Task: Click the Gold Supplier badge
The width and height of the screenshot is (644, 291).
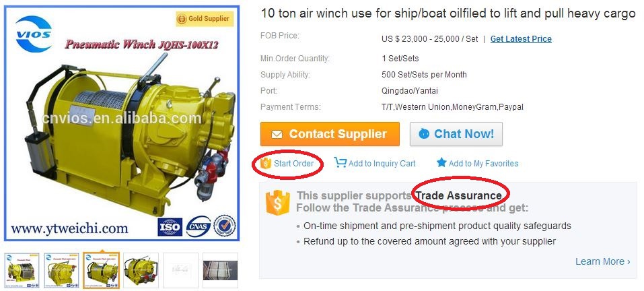Action: [x=205, y=18]
